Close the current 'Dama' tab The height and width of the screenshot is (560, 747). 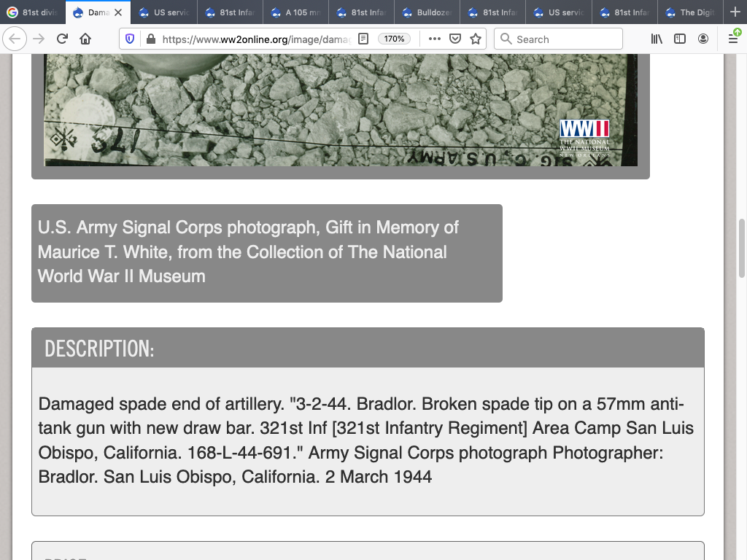(118, 12)
